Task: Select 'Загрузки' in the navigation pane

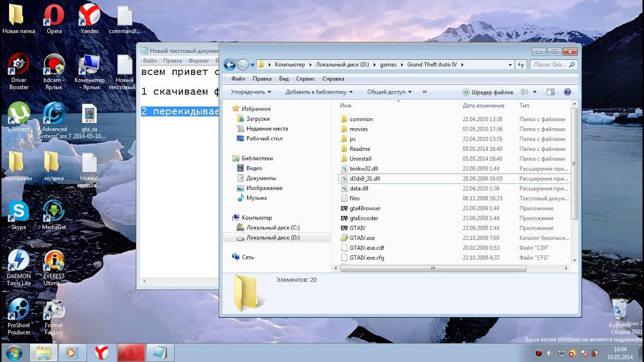Action: pyautogui.click(x=258, y=119)
